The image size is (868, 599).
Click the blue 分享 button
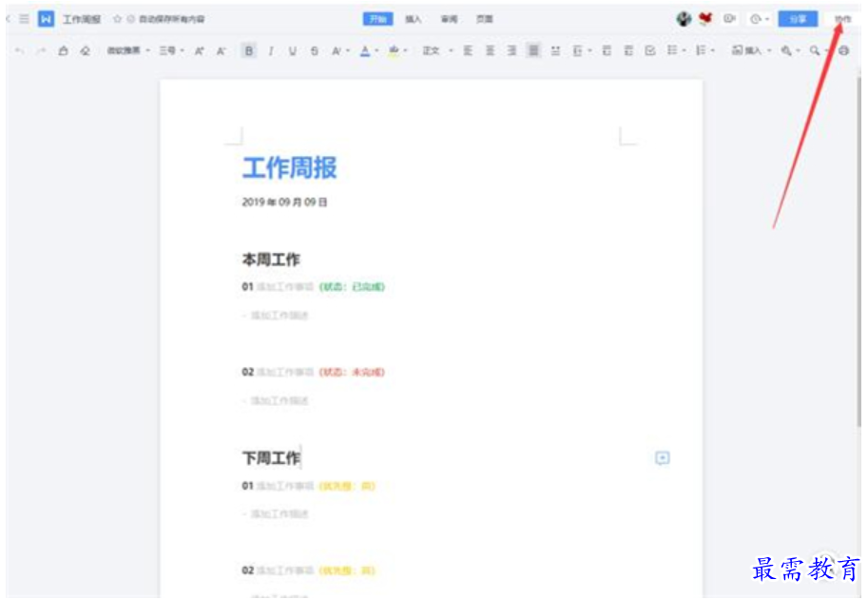(798, 19)
